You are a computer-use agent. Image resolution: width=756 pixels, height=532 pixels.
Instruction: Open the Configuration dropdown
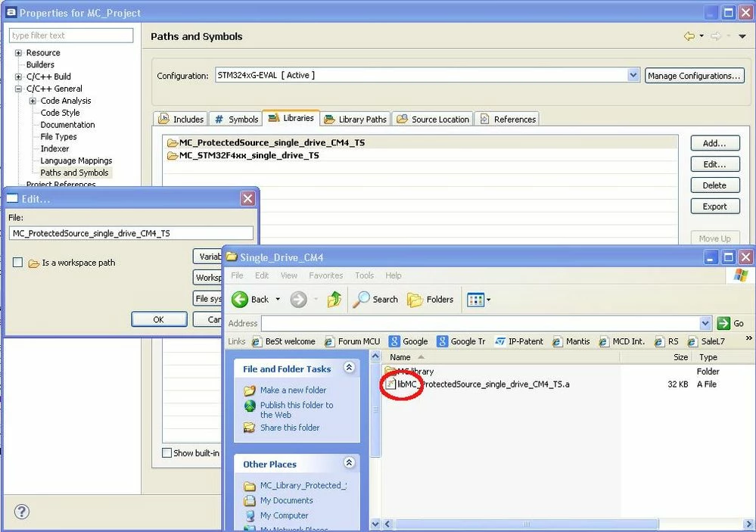tap(633, 75)
